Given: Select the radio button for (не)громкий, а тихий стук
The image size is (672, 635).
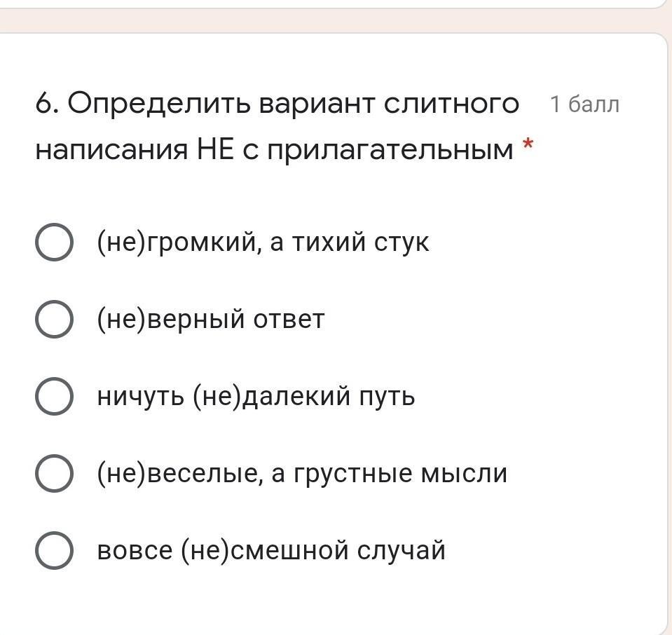Looking at the screenshot, I should 53,243.
